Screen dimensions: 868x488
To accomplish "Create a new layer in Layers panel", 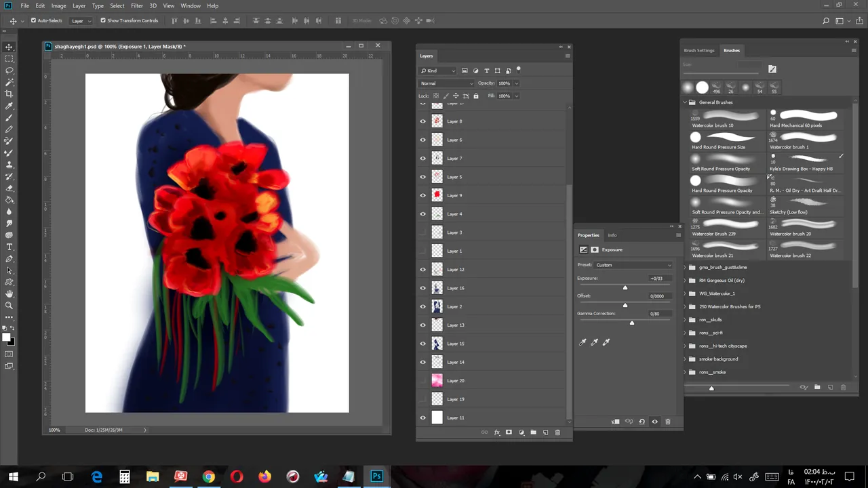I will tap(546, 432).
